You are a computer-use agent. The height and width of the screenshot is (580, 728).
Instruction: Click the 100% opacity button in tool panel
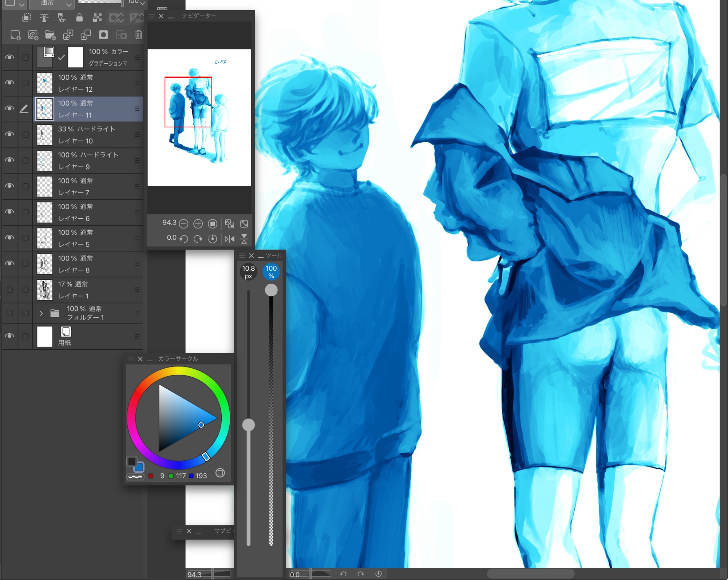tap(271, 272)
